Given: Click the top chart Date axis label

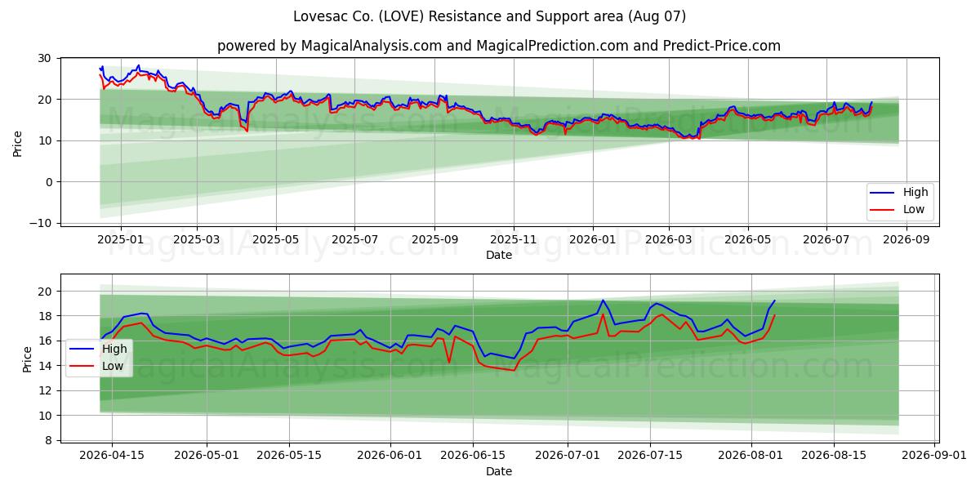Looking at the screenshot, I should (499, 255).
